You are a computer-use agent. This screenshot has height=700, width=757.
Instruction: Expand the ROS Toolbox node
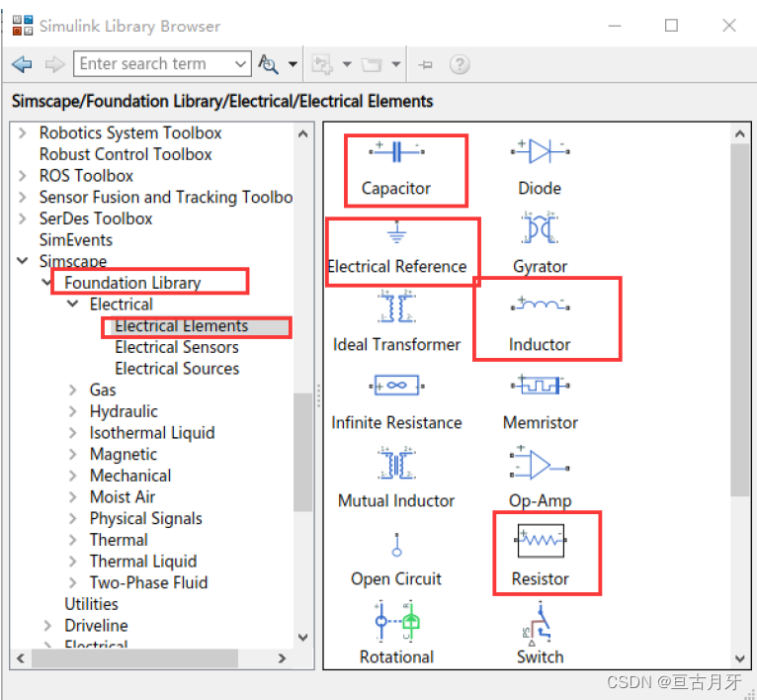22,175
